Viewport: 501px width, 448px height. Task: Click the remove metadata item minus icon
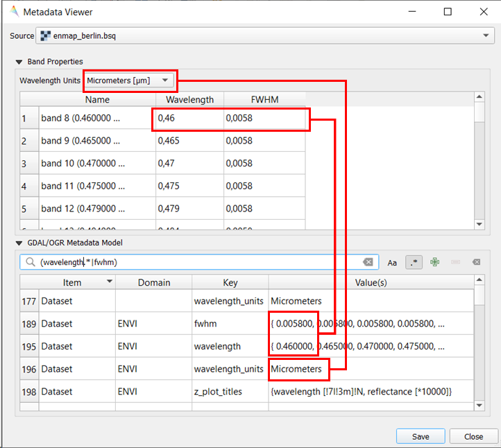(x=456, y=262)
